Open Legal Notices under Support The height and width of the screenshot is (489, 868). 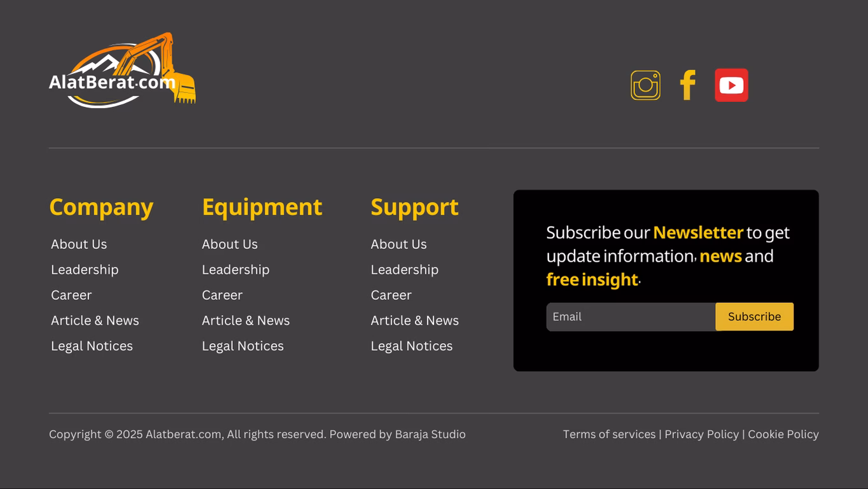click(x=412, y=346)
